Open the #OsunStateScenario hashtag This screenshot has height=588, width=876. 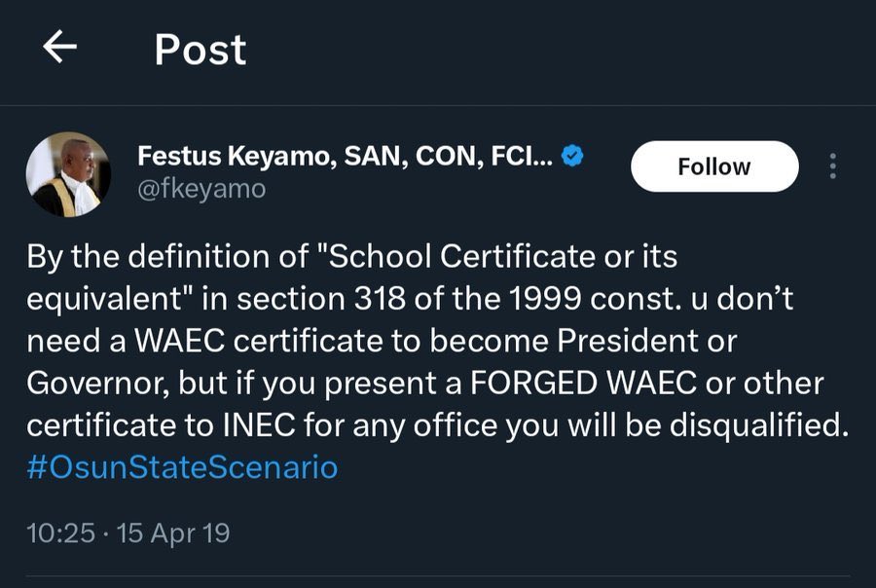(x=182, y=467)
